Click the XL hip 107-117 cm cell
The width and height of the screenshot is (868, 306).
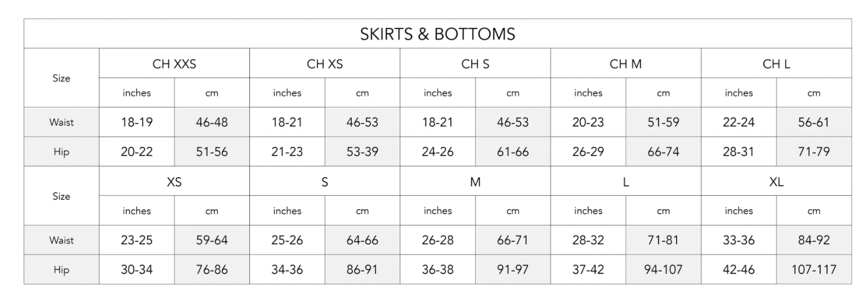[814, 269]
